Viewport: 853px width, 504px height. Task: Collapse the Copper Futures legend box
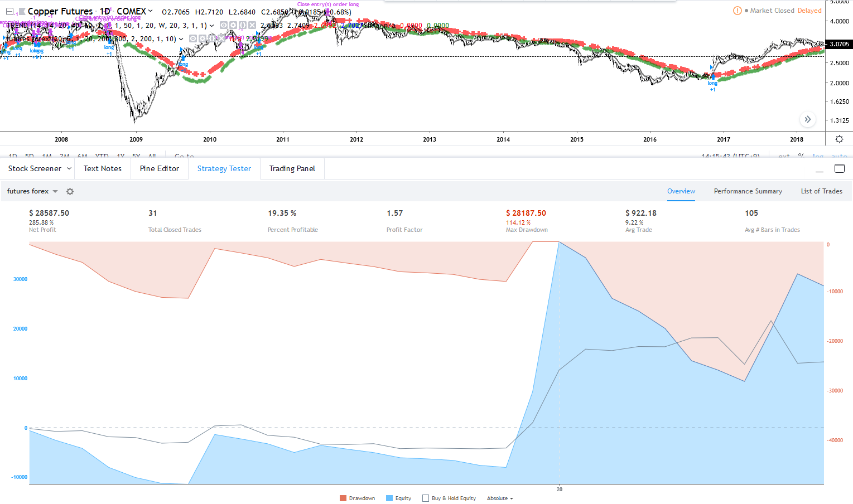(x=9, y=12)
